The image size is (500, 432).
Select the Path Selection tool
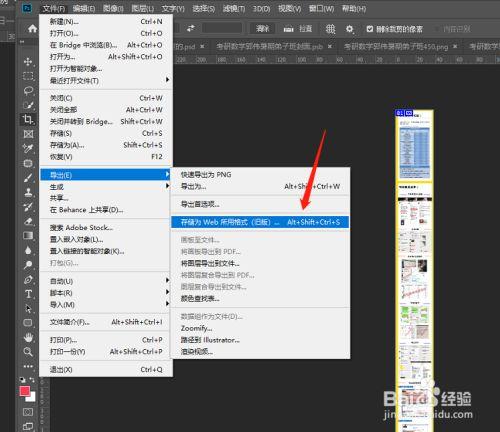click(28, 309)
